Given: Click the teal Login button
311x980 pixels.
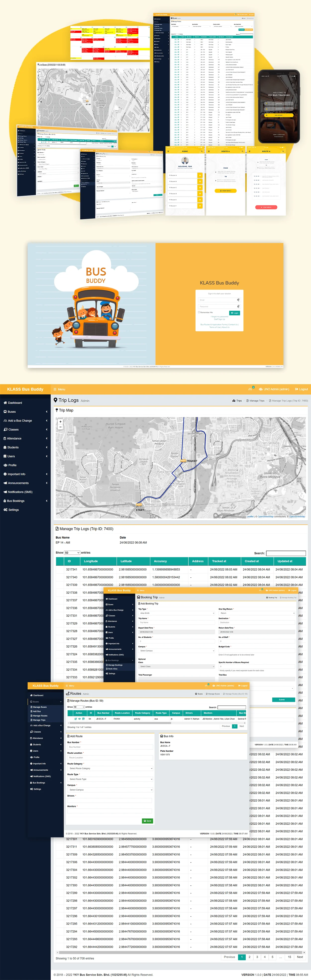Looking at the screenshot, I should (x=235, y=313).
